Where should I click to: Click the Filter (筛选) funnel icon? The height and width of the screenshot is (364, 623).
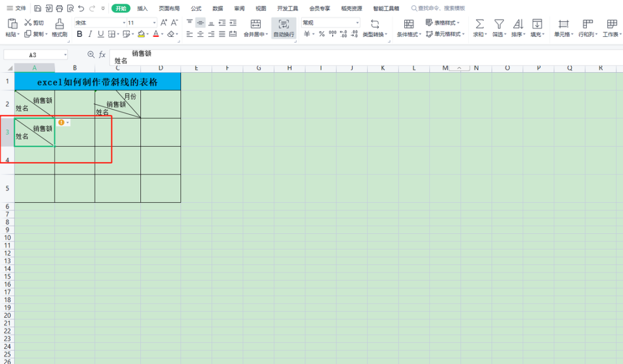point(499,24)
